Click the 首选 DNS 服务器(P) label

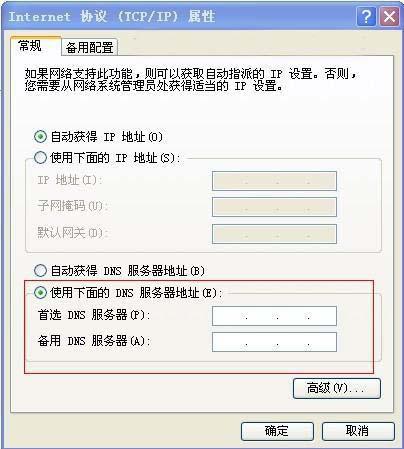[x=94, y=315]
